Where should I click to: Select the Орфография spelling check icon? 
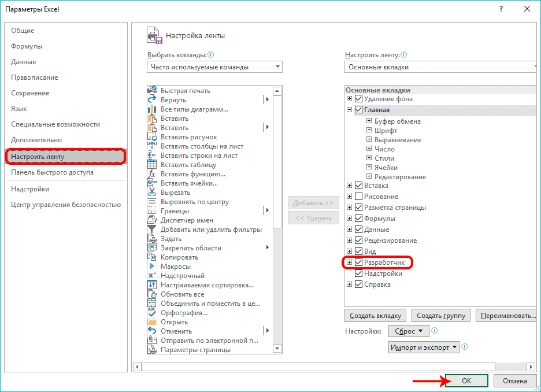pyautogui.click(x=152, y=313)
